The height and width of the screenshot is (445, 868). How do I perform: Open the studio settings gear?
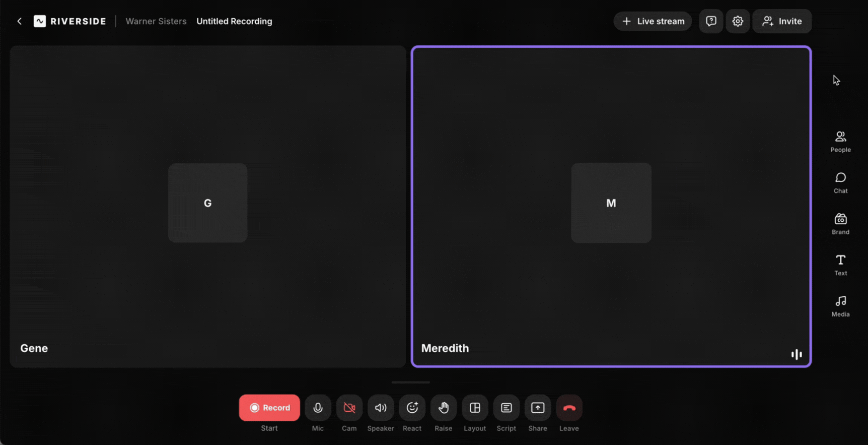coord(738,21)
